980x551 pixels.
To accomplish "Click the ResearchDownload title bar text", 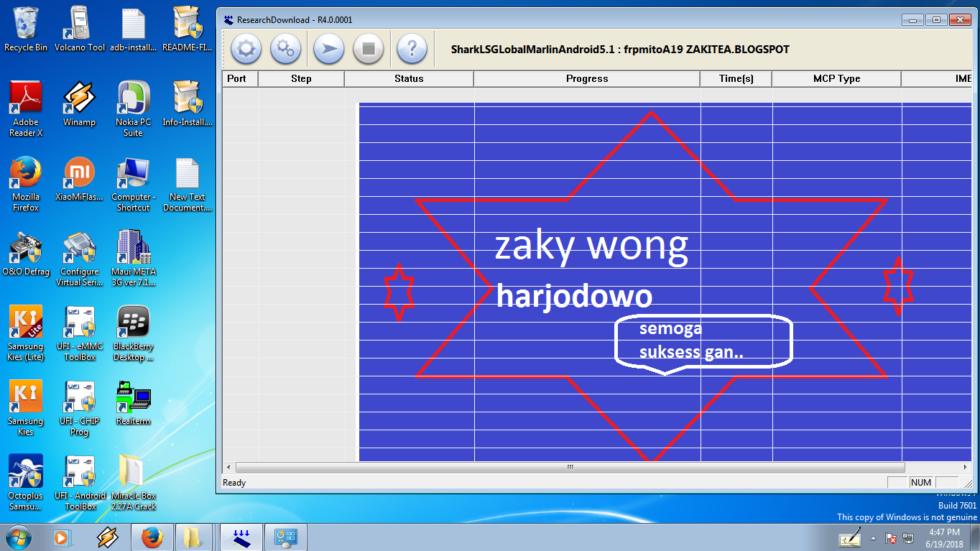I will click(x=295, y=20).
